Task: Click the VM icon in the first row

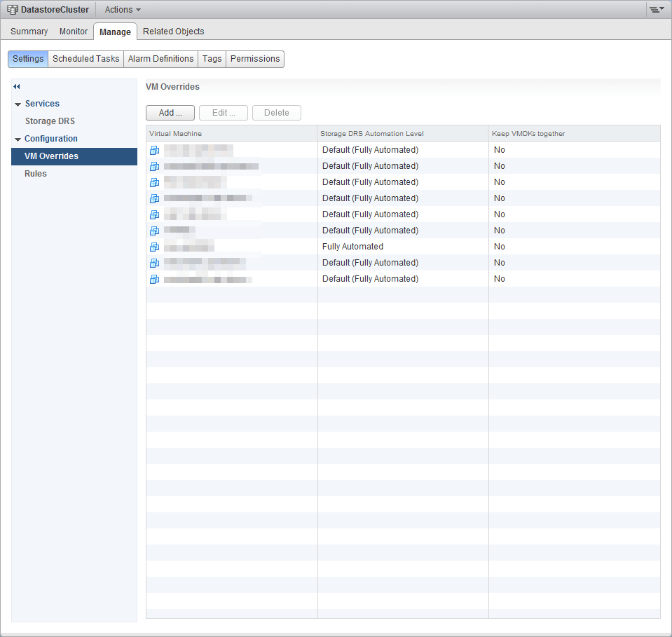Action: click(154, 150)
